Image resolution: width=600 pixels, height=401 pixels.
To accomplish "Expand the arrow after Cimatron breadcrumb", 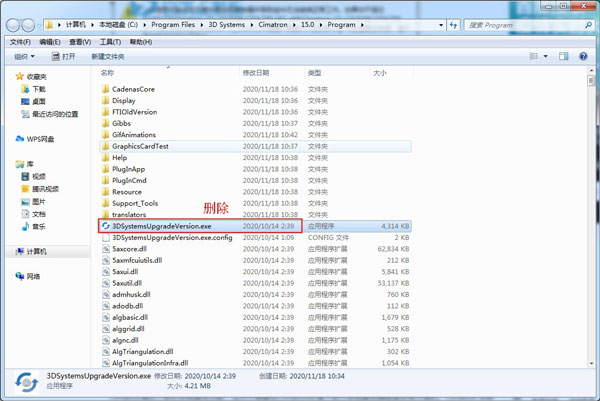I will [x=294, y=25].
